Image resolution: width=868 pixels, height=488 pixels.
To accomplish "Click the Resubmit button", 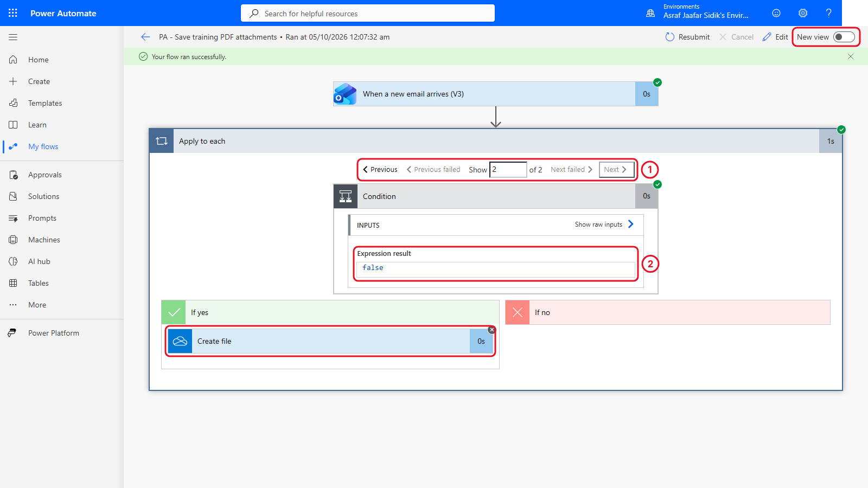I will click(x=687, y=37).
